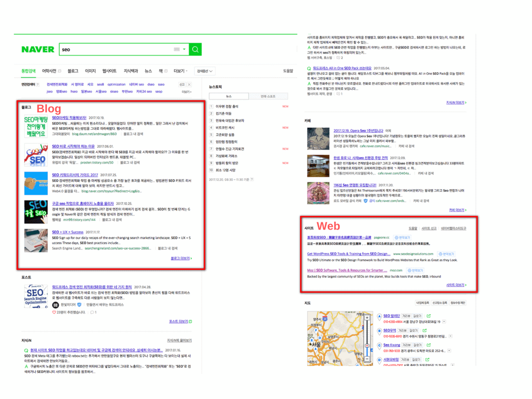This screenshot has height=399, width=532.
Task: Open cafe post Opera Seo 1주년입니다
Action: (x=358, y=130)
